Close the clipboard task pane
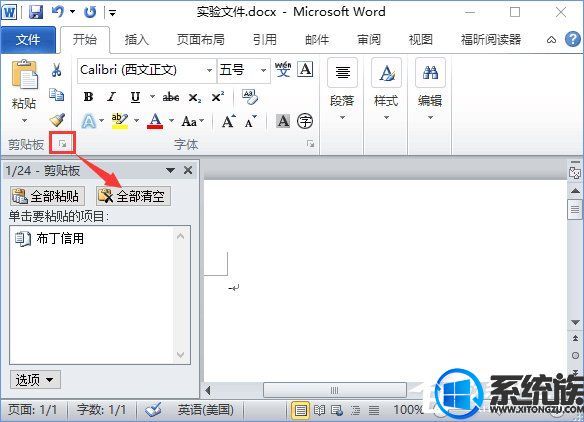This screenshot has width=584, height=422. coord(188,170)
